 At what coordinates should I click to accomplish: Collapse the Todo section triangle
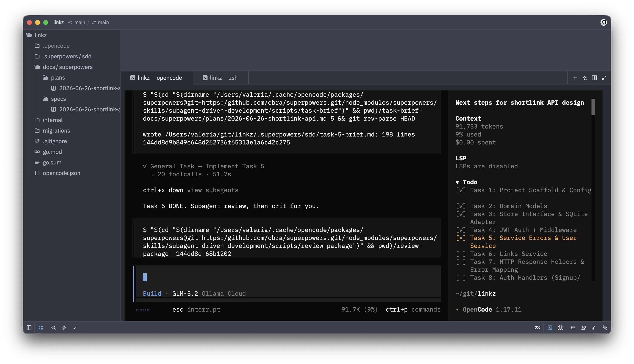[457, 182]
